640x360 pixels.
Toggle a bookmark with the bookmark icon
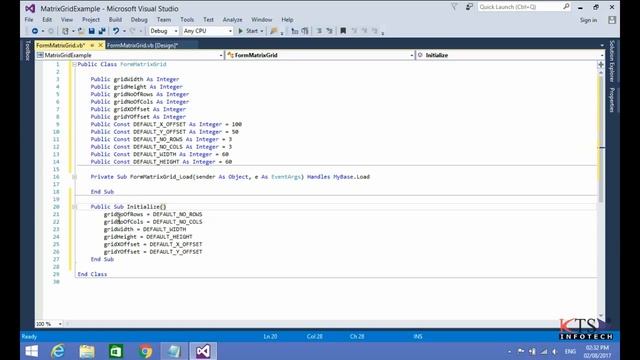[x=343, y=31]
